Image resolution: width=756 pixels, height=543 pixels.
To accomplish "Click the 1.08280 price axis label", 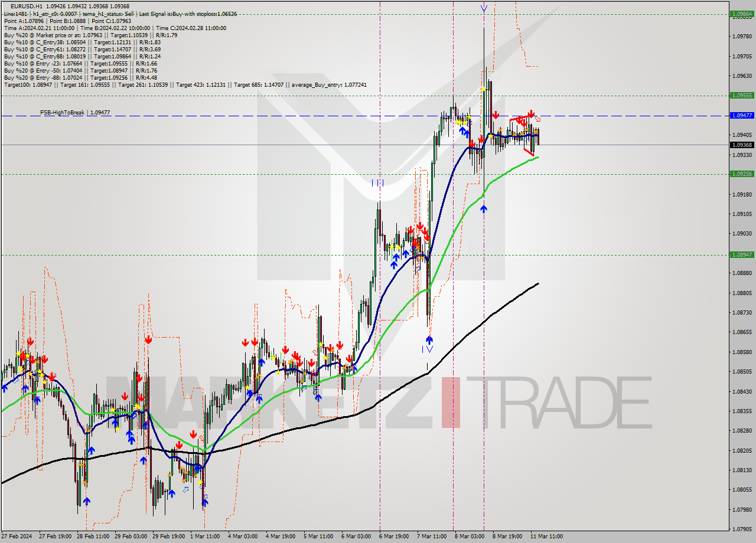I will [x=741, y=431].
